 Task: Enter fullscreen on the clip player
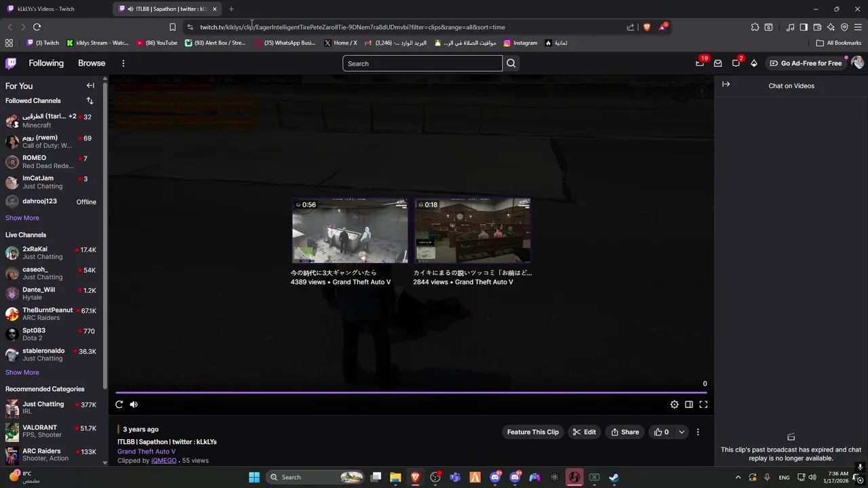703,405
